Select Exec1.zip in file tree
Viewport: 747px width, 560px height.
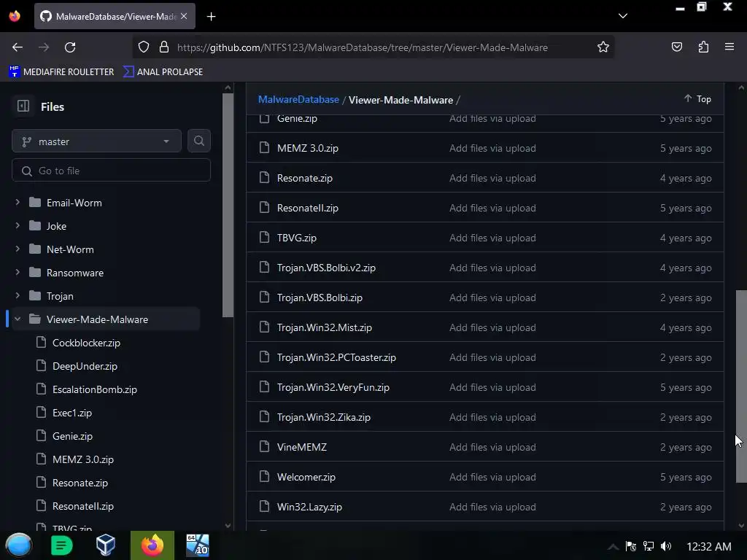[72, 413]
